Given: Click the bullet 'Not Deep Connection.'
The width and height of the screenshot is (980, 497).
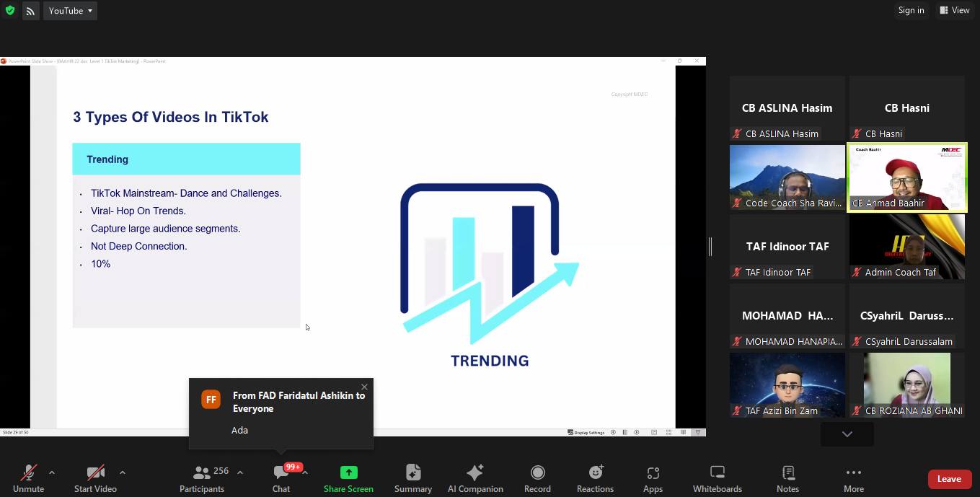Looking at the screenshot, I should tap(139, 246).
